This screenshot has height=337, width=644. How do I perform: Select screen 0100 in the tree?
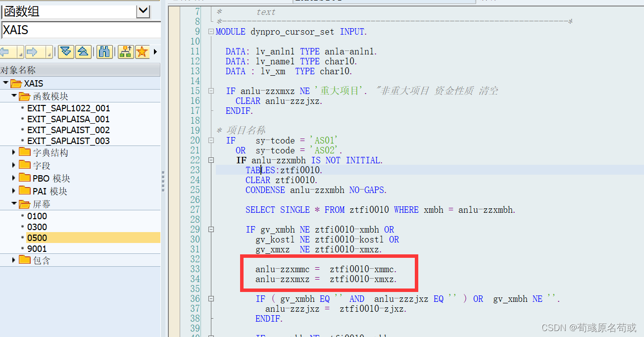[x=37, y=216]
